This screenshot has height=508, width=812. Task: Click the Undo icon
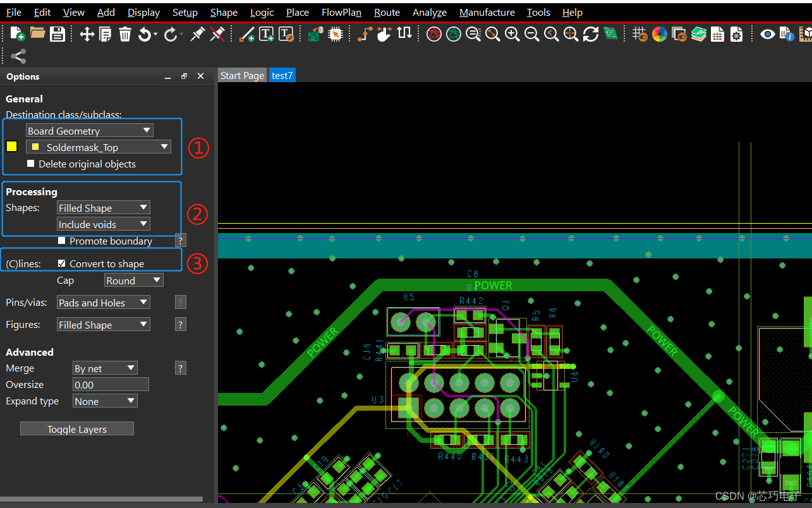pos(146,33)
